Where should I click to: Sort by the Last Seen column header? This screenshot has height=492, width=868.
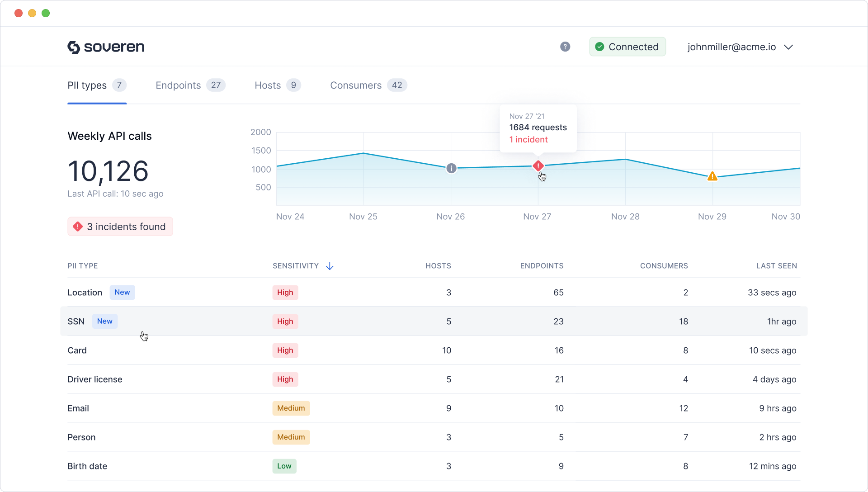click(776, 266)
